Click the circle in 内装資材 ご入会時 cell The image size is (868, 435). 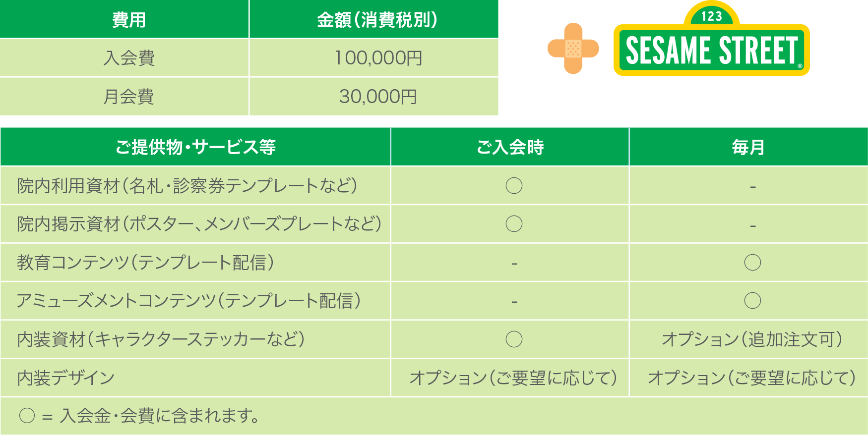[514, 339]
